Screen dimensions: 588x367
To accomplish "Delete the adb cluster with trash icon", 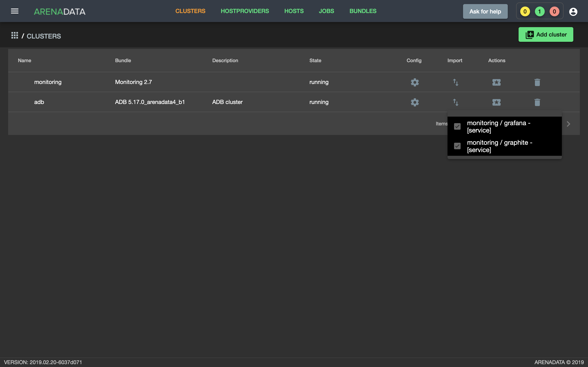I will (537, 102).
